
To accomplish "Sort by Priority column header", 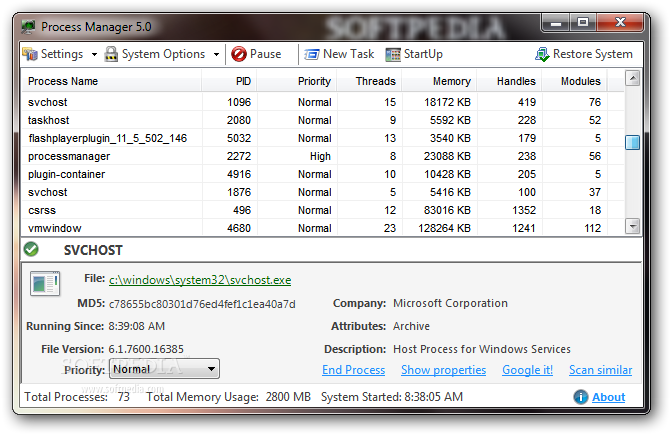I will point(297,81).
